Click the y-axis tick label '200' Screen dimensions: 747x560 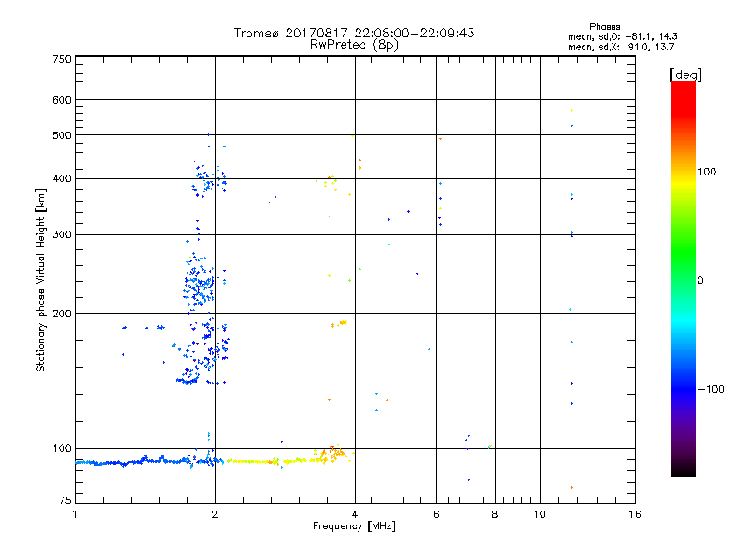(x=62, y=314)
